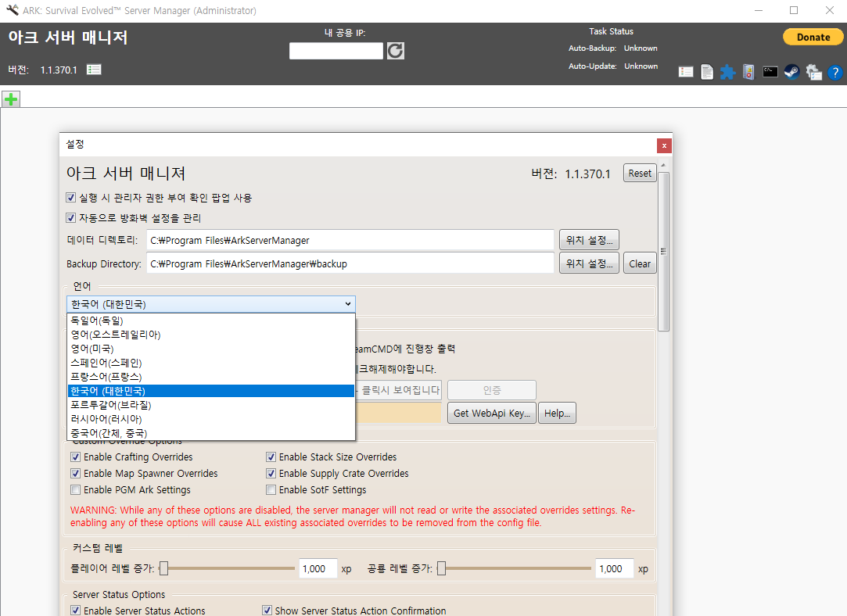The height and width of the screenshot is (616, 847).
Task: Click the blue question mark help icon
Action: click(835, 72)
